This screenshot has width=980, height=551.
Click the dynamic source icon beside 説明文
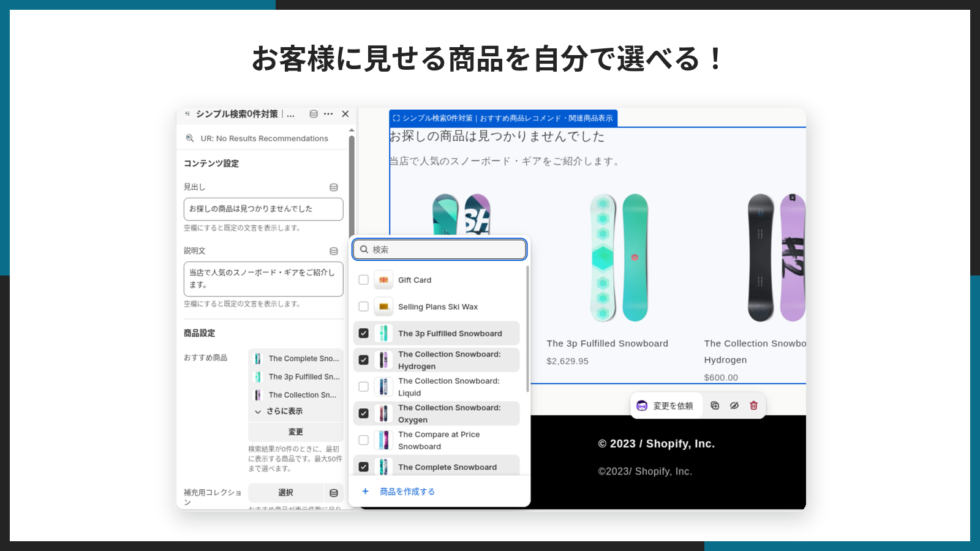point(334,251)
